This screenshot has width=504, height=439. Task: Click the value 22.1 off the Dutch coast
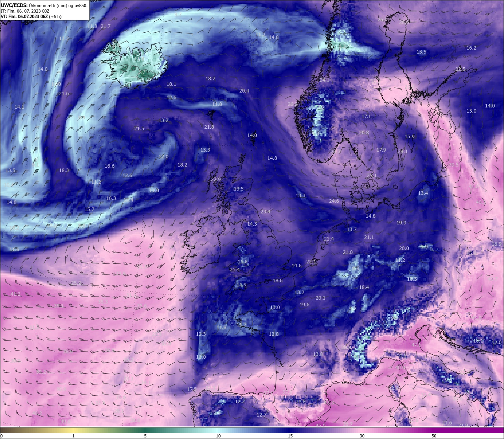pyautogui.click(x=311, y=262)
